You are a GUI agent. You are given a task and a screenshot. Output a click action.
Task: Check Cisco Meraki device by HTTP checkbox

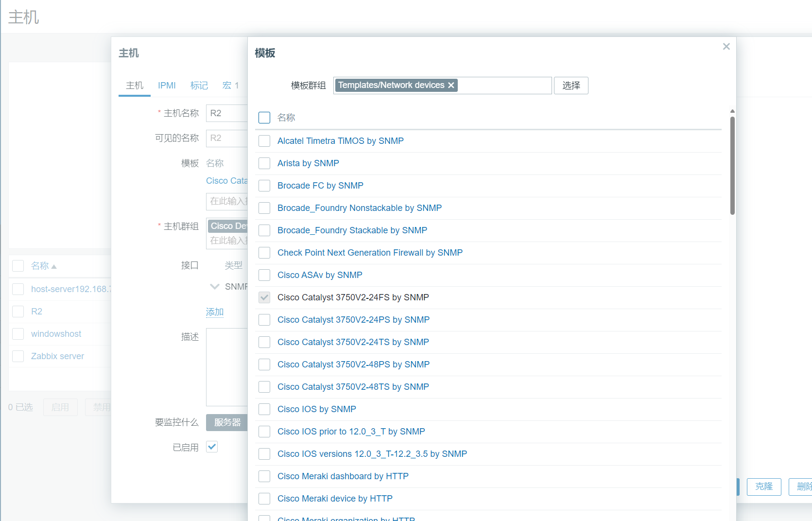tap(264, 499)
